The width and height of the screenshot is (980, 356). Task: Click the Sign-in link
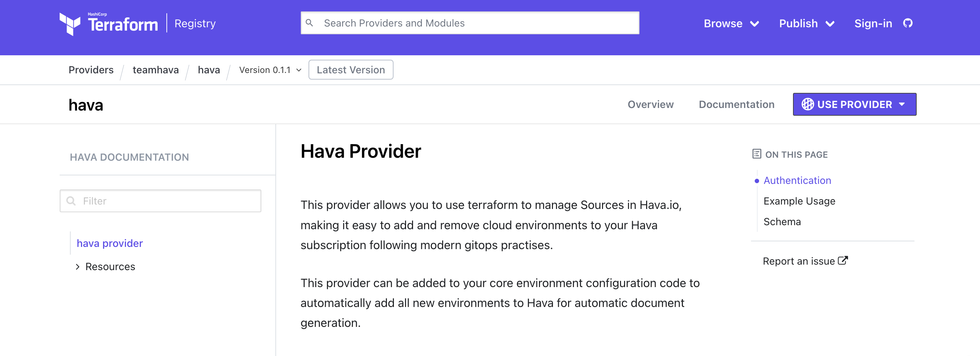click(x=873, y=23)
